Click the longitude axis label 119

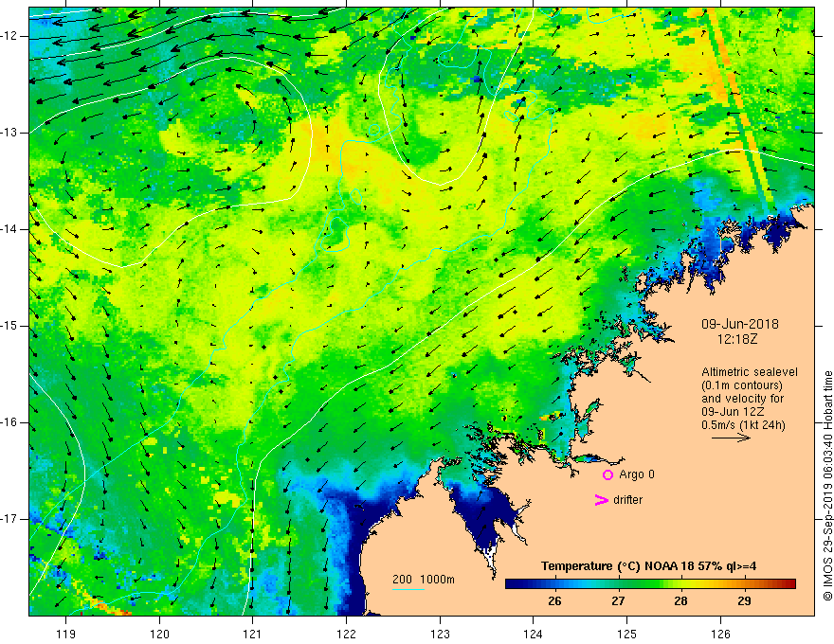(66, 634)
